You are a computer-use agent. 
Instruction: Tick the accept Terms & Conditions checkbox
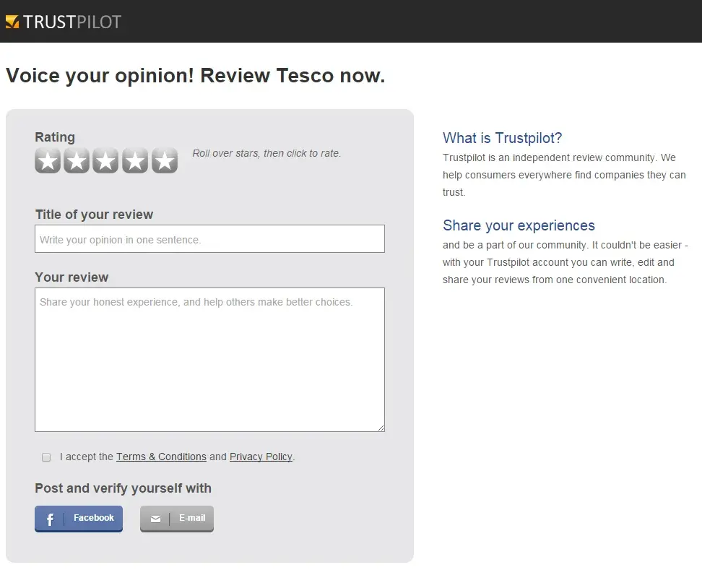pyautogui.click(x=46, y=457)
